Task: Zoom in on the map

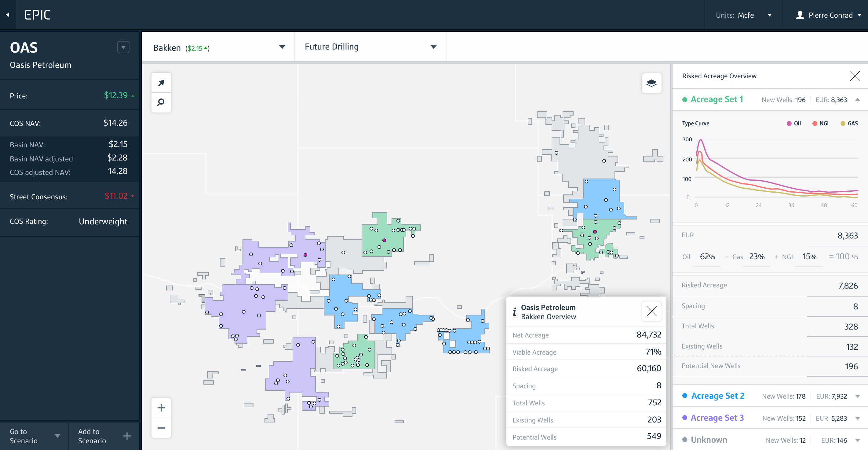Action: click(x=161, y=408)
